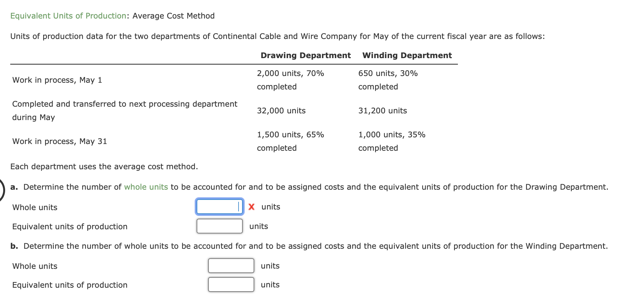Click the partial circle icon at the left edge
644x296 pixels.
(2, 191)
